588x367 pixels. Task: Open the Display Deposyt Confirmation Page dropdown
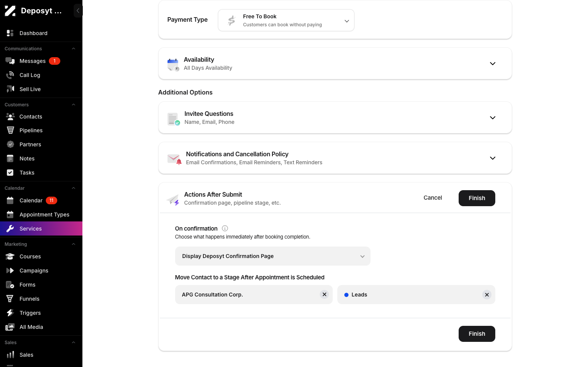tap(273, 256)
